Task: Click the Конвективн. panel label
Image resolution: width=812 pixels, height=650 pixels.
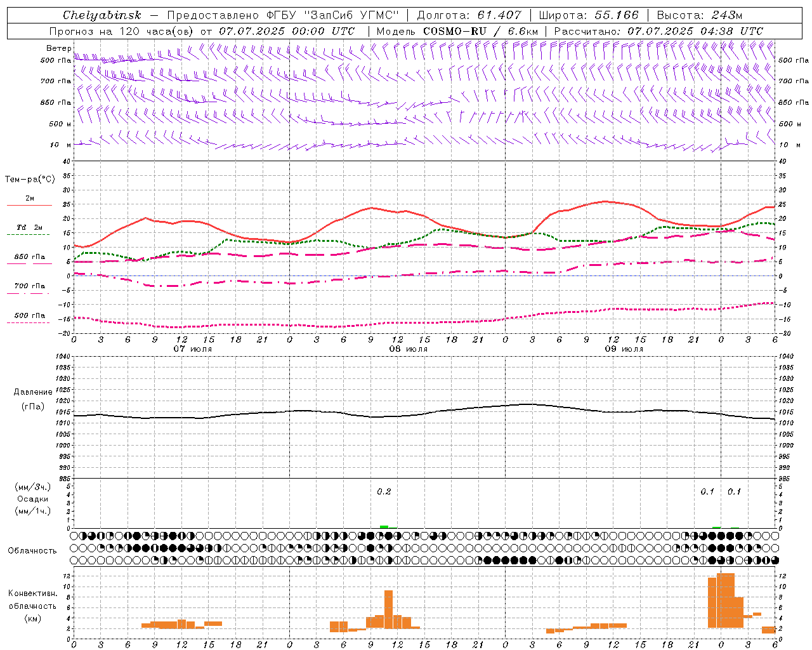Action: (32, 594)
